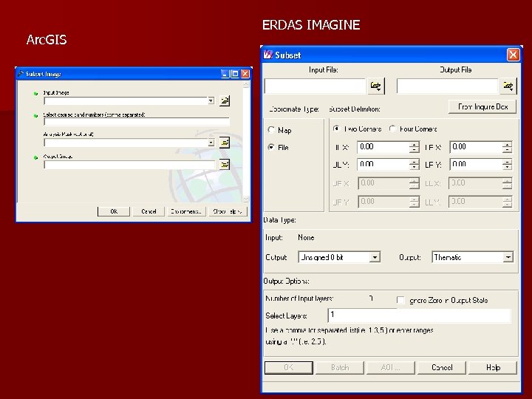The height and width of the screenshot is (399, 532).
Task: Choose Four Corners subset definition
Action: tap(392, 129)
